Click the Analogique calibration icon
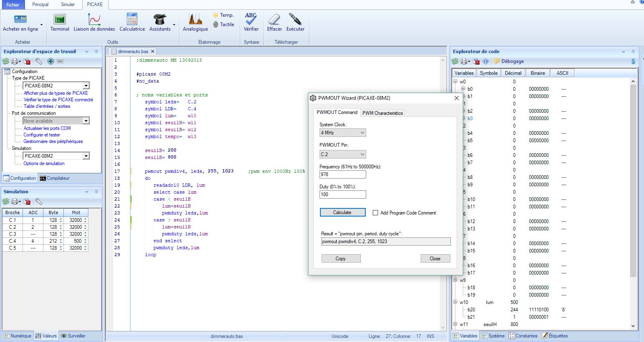Viewport: 644px width, 342px height. [x=195, y=22]
